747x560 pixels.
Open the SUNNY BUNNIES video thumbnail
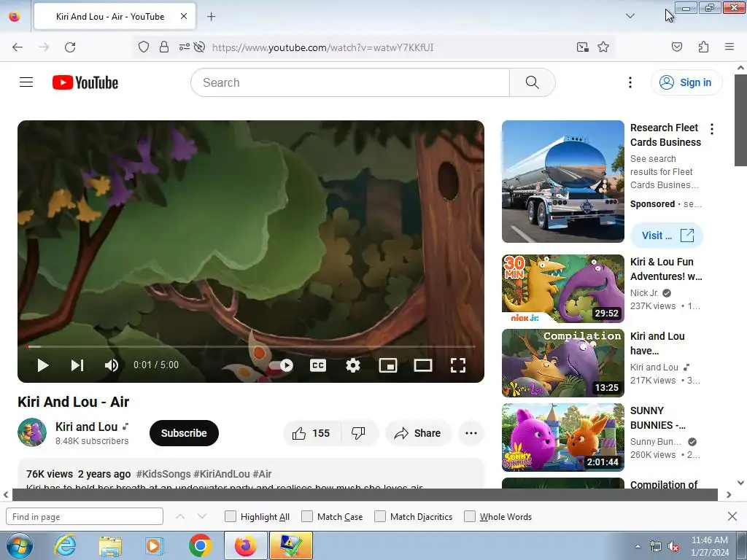563,437
